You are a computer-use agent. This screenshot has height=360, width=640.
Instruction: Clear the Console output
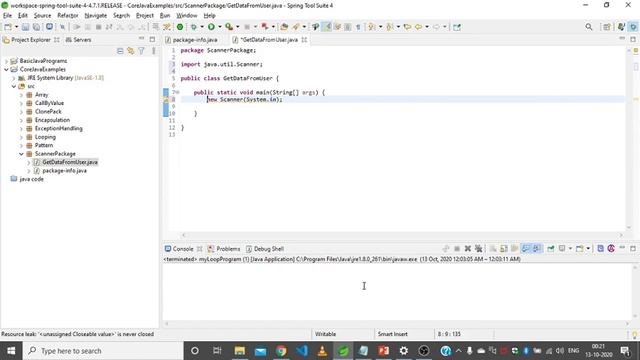pyautogui.click(x=493, y=249)
